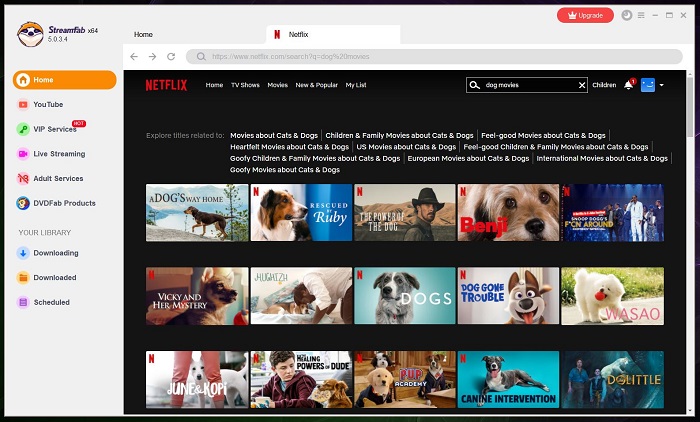Switch to the Netflix browser tab
700x422 pixels.
point(333,34)
